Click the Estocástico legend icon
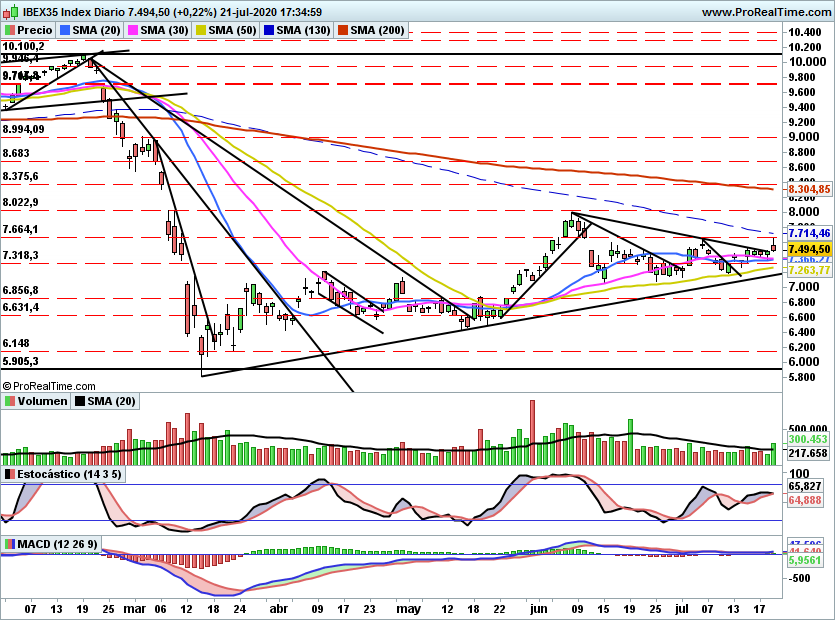The width and height of the screenshot is (835, 620). 10,474
